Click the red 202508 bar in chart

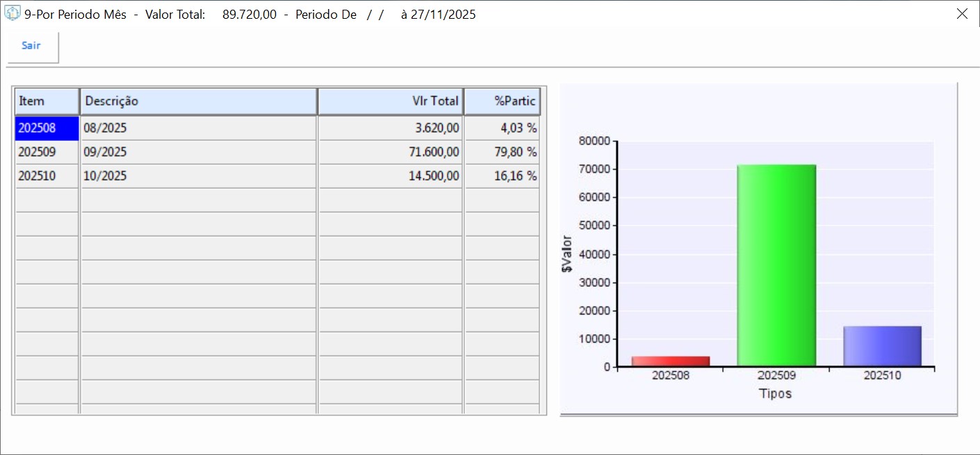(x=671, y=361)
